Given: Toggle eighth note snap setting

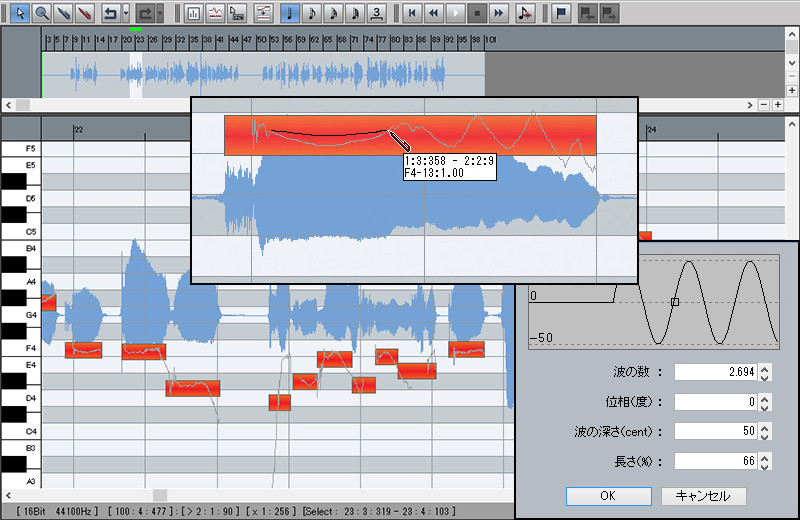Looking at the screenshot, I should [x=311, y=13].
